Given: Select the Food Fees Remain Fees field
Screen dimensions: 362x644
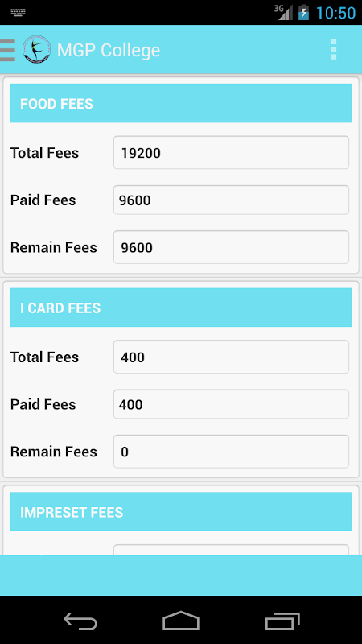Looking at the screenshot, I should click(x=231, y=247).
